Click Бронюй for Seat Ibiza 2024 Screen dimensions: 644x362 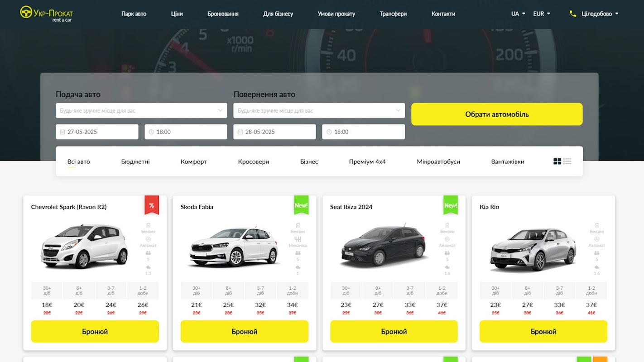click(394, 332)
